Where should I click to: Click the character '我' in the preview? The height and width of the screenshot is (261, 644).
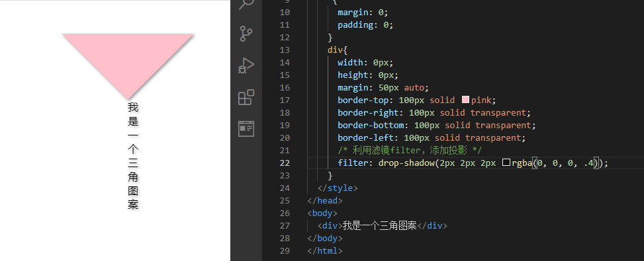pos(133,107)
